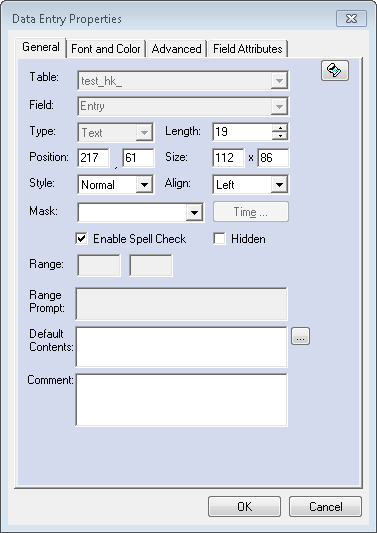The image size is (377, 533).
Task: Expand the Mask dropdown list
Action: click(x=194, y=212)
